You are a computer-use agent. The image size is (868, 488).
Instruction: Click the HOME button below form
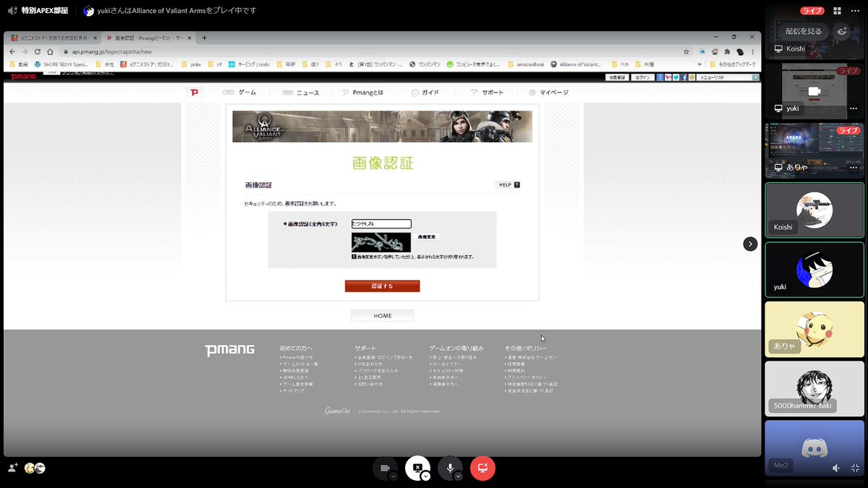pos(383,316)
